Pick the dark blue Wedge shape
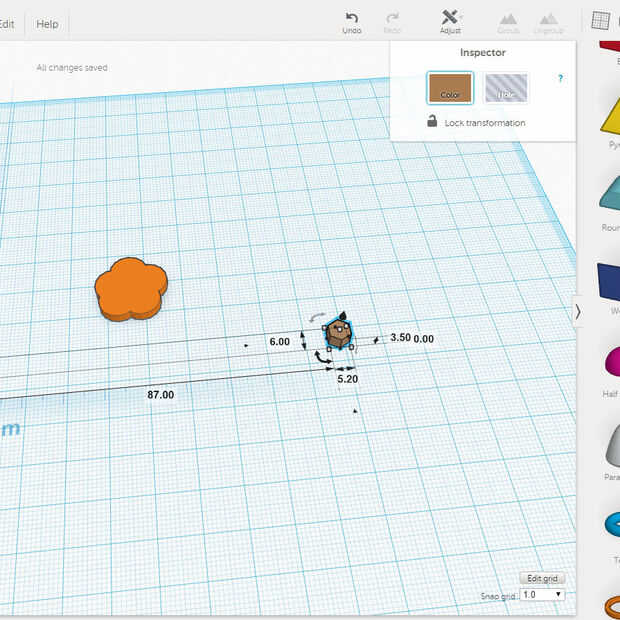 click(609, 282)
